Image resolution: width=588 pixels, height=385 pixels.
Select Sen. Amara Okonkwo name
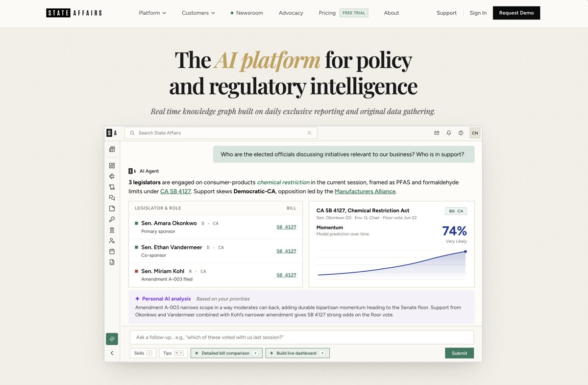tap(169, 223)
